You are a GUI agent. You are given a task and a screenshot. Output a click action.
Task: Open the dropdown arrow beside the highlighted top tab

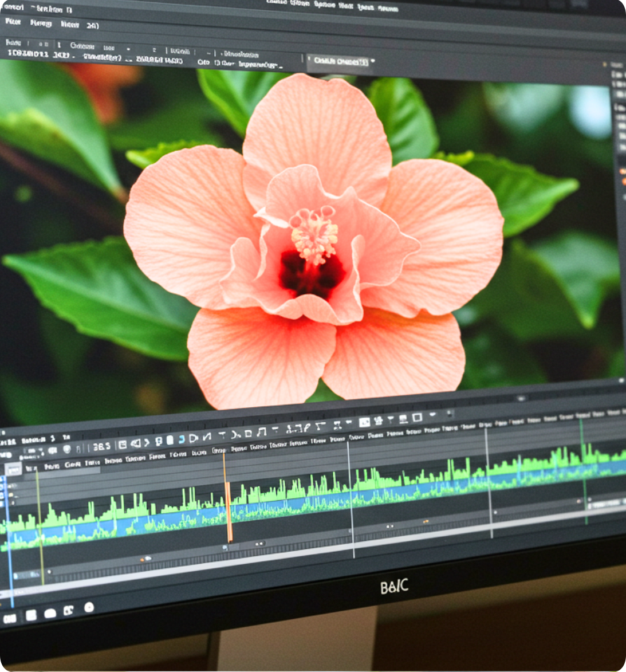[x=373, y=61]
